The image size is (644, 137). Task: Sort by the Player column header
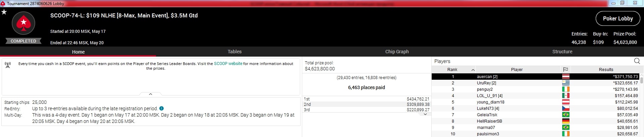click(517, 70)
